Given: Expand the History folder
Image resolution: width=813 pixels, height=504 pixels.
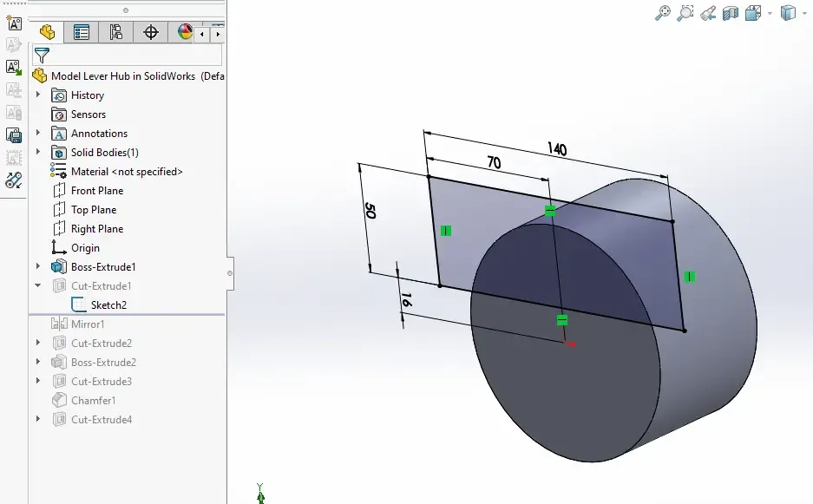Looking at the screenshot, I should (38, 95).
